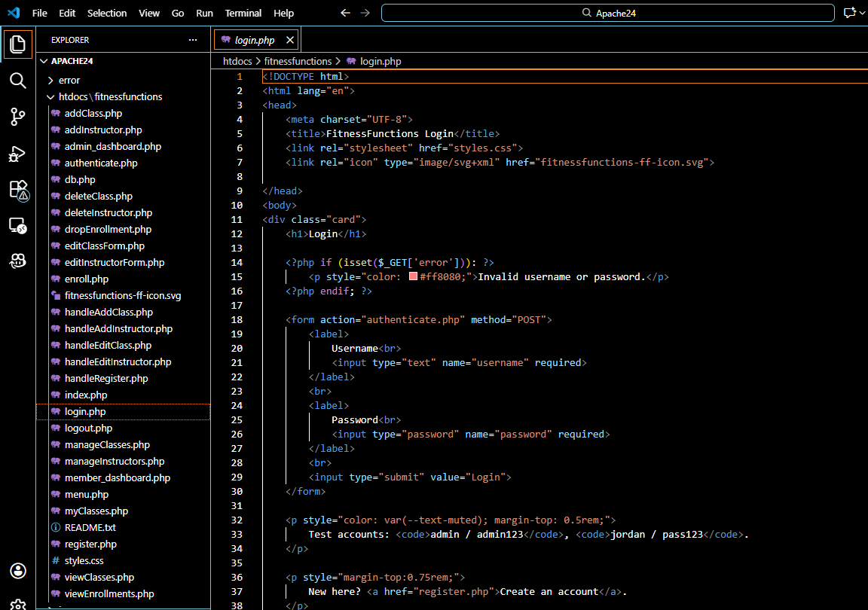Open Explorer more actions via the ellipsis
868x610 pixels.
(x=192, y=39)
